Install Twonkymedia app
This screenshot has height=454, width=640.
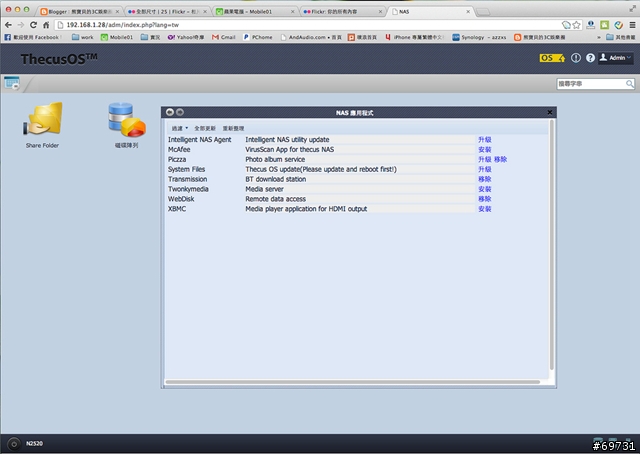(x=484, y=189)
